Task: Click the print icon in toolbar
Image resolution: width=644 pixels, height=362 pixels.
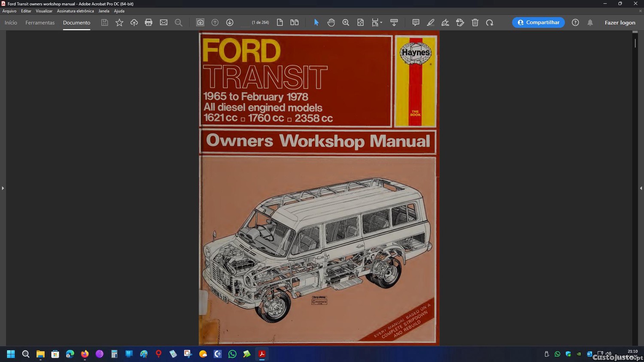Action: pyautogui.click(x=149, y=23)
